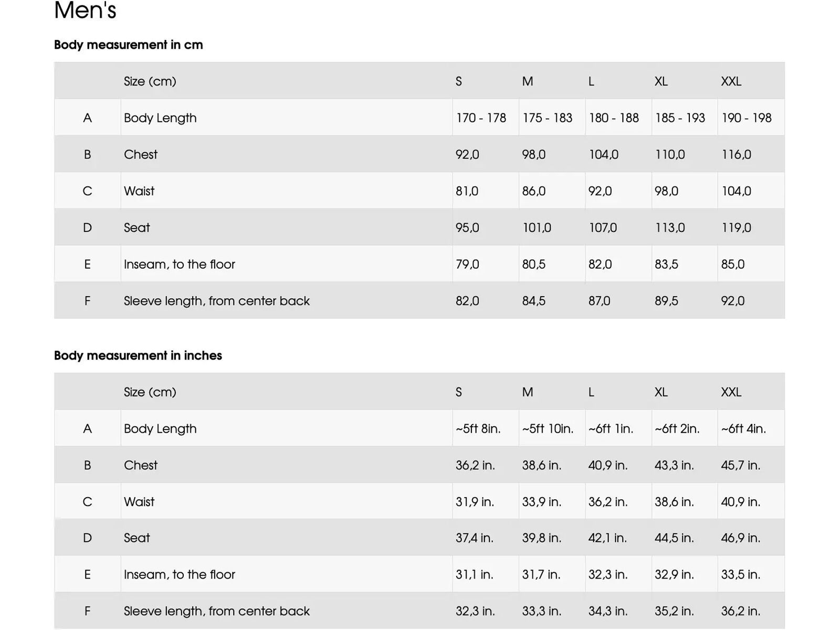Select the 32,9 in. inseam cell
This screenshot has height=630, width=840.
(x=674, y=574)
